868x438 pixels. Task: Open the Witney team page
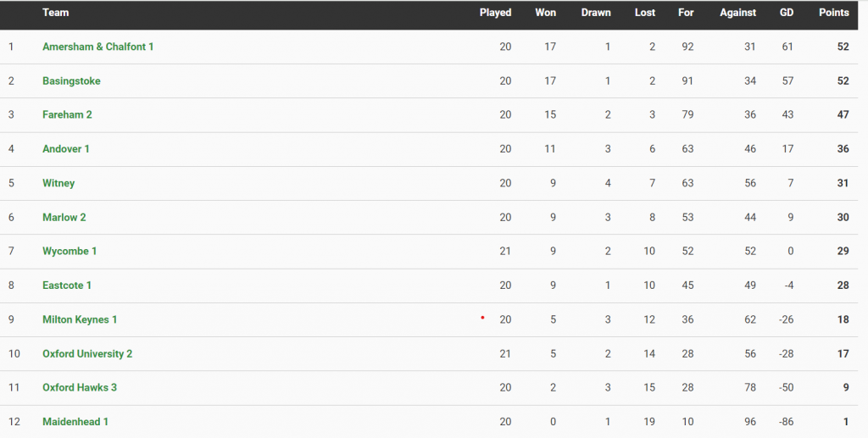pyautogui.click(x=58, y=183)
